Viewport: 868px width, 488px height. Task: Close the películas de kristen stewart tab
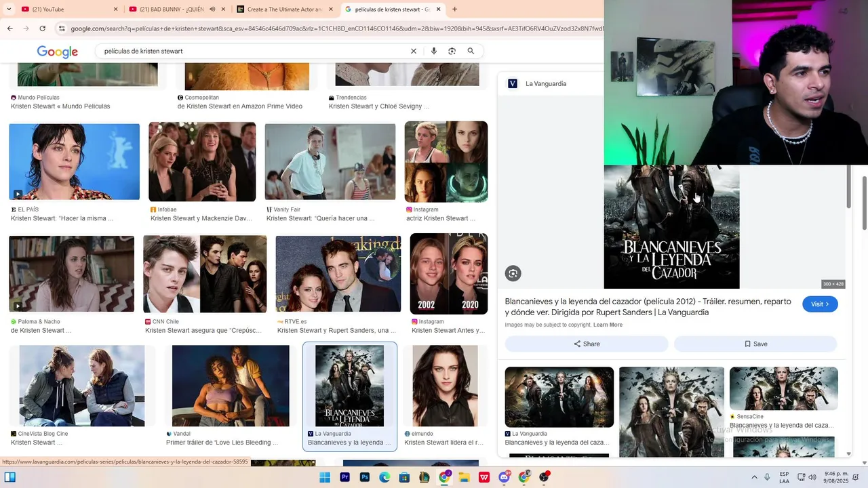point(439,9)
